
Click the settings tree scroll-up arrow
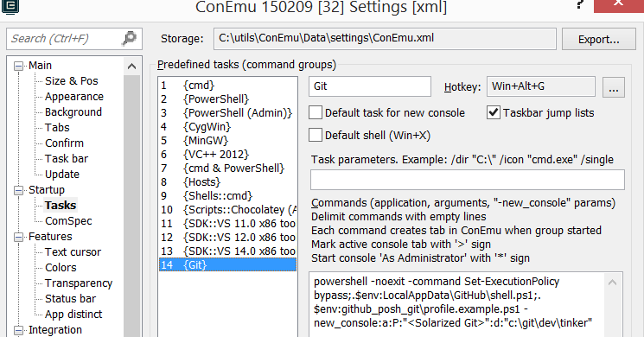pyautogui.click(x=132, y=66)
